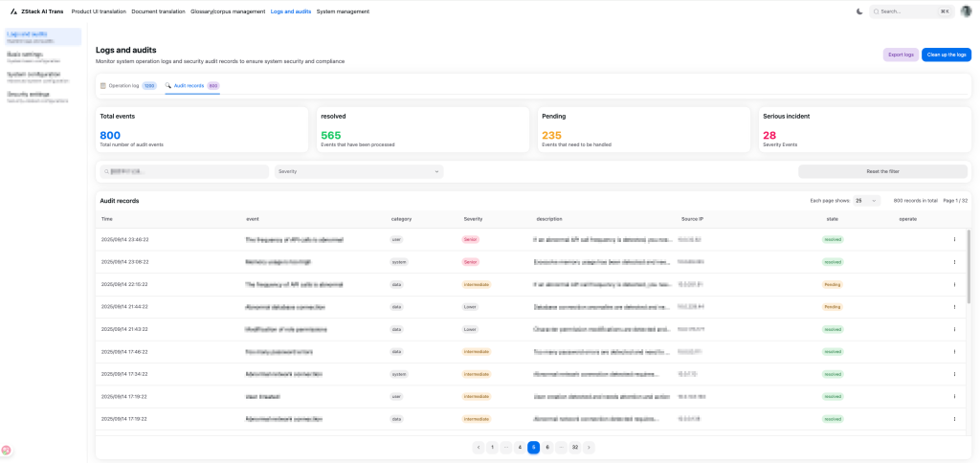Go to the next page arrow
980x463 pixels.
[x=589, y=447]
